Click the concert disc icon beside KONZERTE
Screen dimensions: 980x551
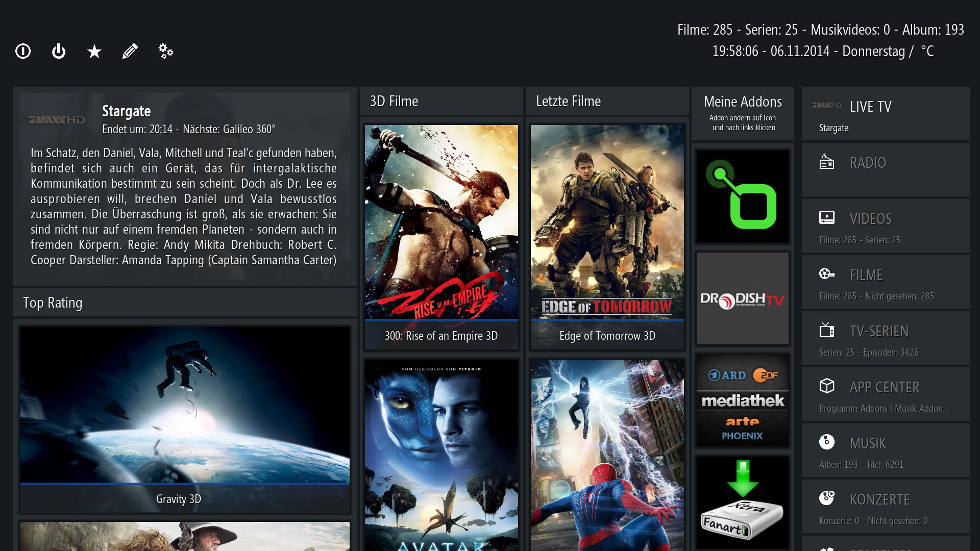827,498
